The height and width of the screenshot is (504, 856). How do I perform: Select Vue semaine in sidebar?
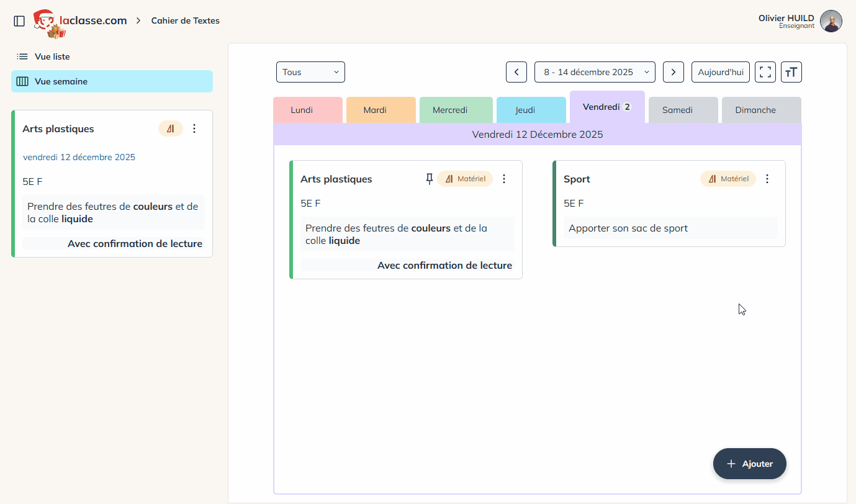coord(61,81)
